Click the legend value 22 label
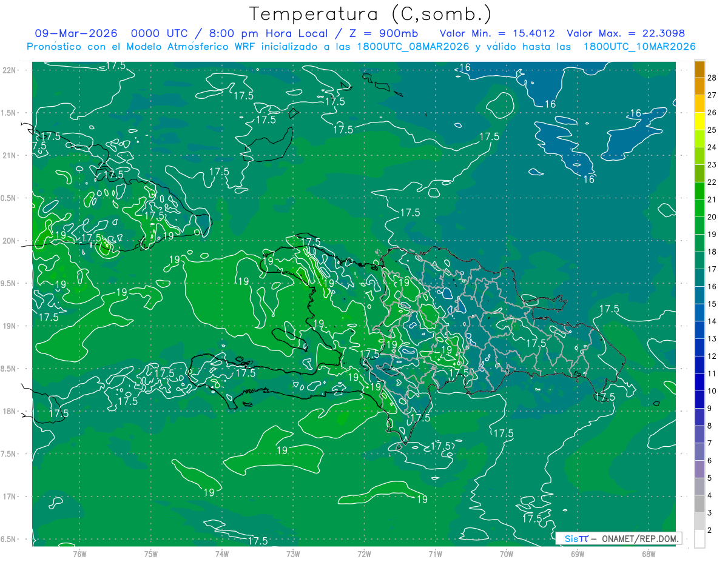This screenshot has width=728, height=562. 713,182
